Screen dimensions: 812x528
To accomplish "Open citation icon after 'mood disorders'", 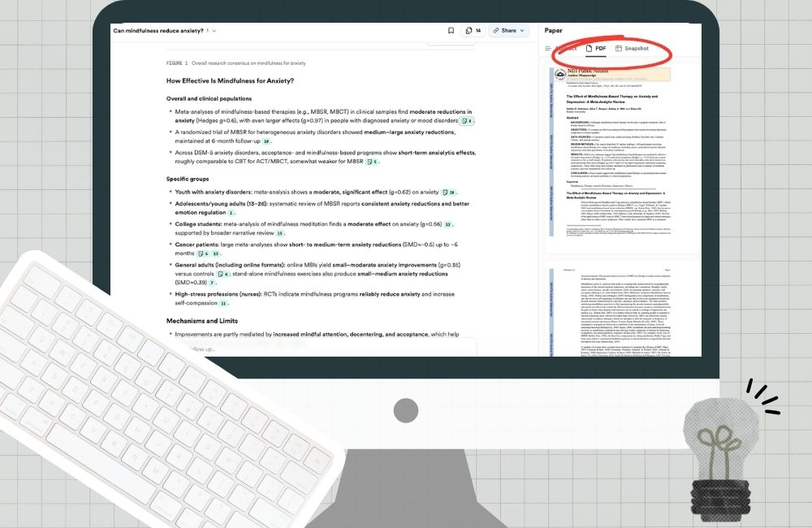I will click(x=467, y=121).
